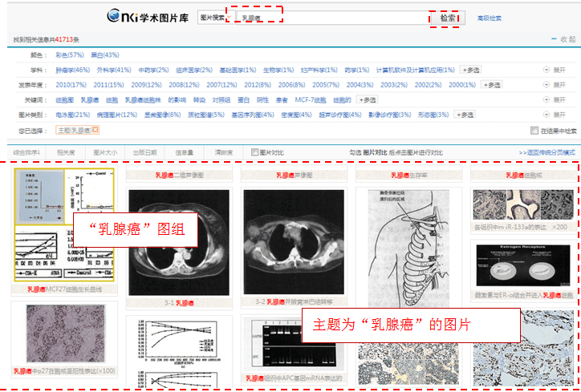The image size is (581, 392).
Task: Open the 3-2 乳腺癌并腋窝淋巴结转移 CT thumbnail
Action: click(x=294, y=242)
